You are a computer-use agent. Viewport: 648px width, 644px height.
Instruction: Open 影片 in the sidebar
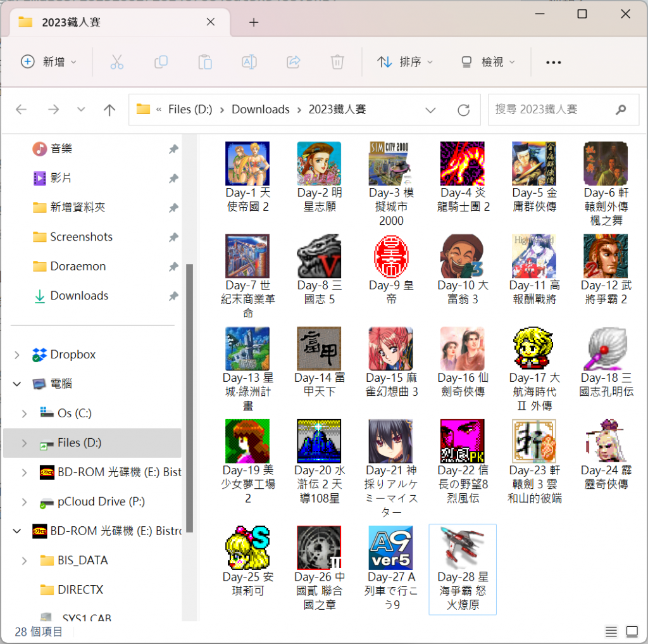tap(61, 178)
